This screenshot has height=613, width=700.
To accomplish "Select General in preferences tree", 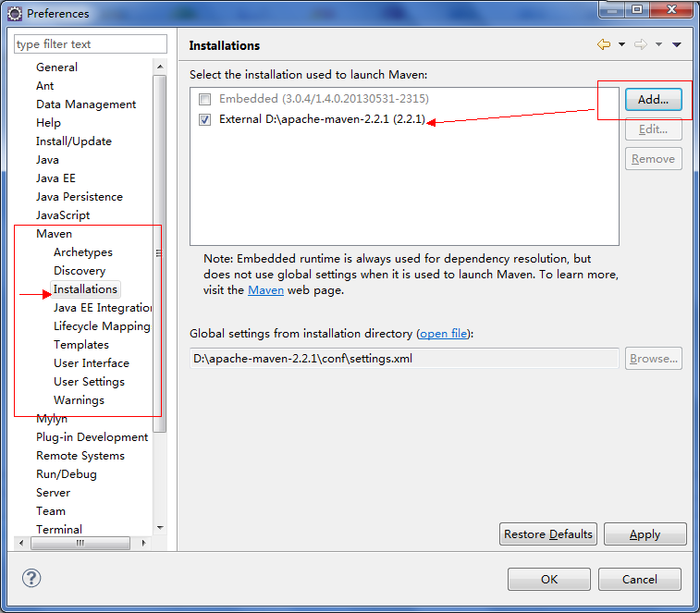I will (56, 67).
